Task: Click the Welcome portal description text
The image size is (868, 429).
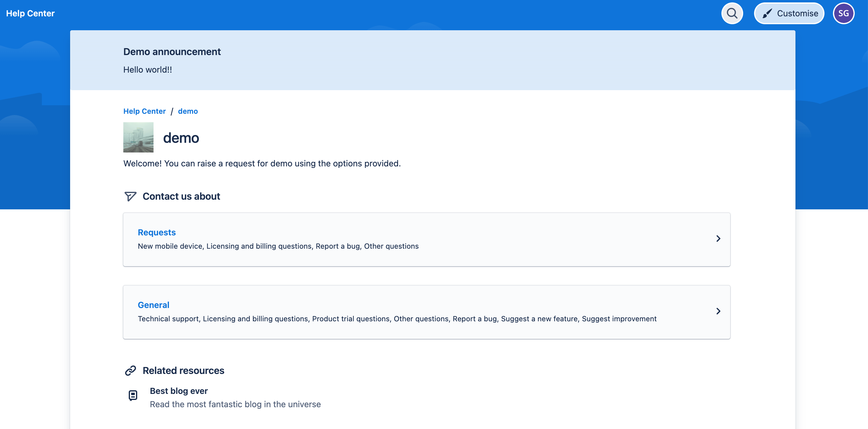Action: [262, 163]
